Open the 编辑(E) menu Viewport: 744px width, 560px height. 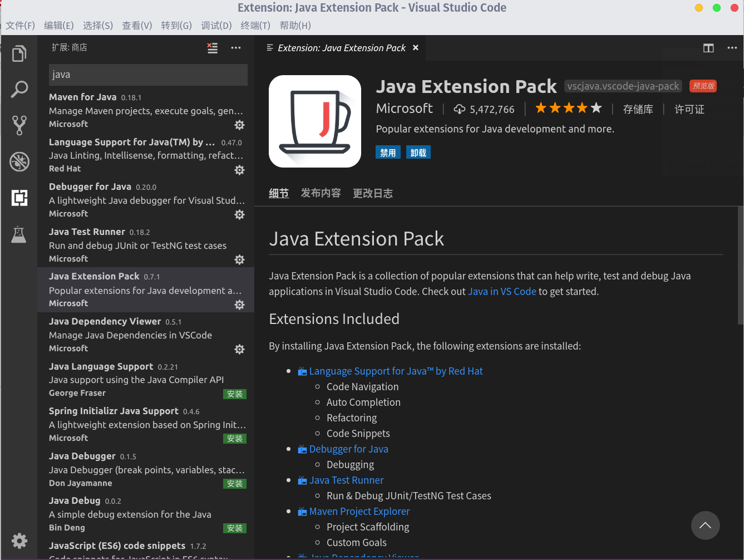coord(59,26)
